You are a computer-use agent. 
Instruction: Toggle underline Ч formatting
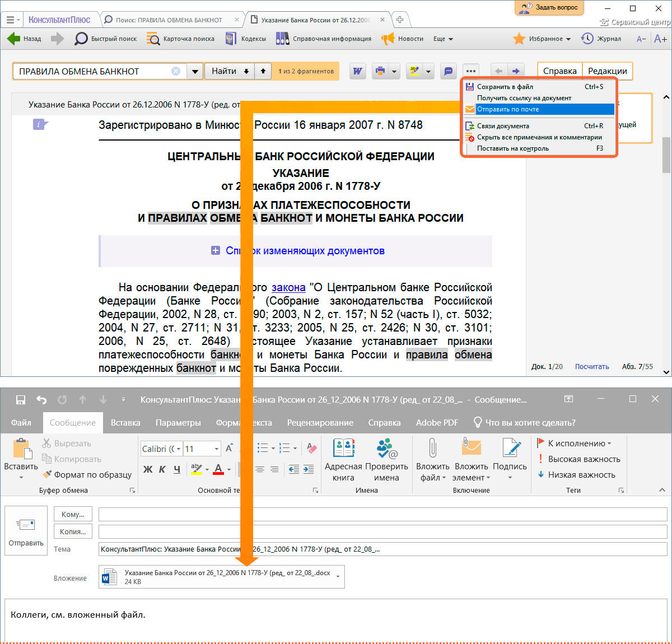[177, 469]
